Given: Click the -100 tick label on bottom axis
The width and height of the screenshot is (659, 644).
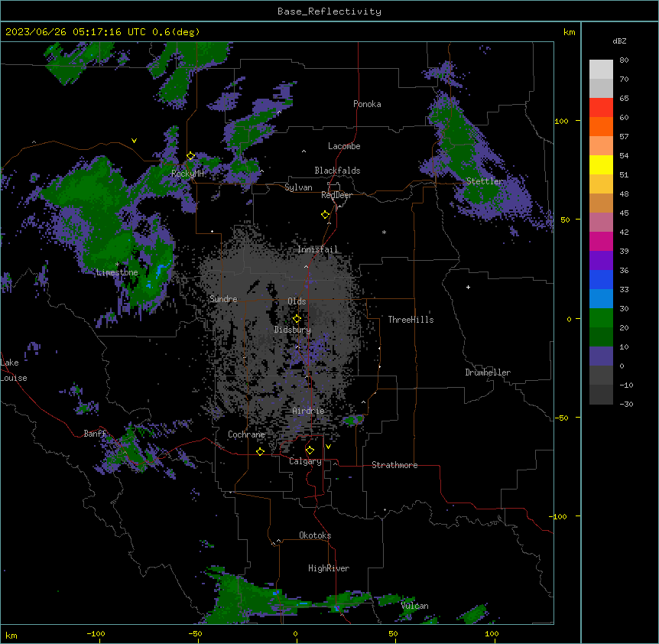Looking at the screenshot, I should (96, 633).
